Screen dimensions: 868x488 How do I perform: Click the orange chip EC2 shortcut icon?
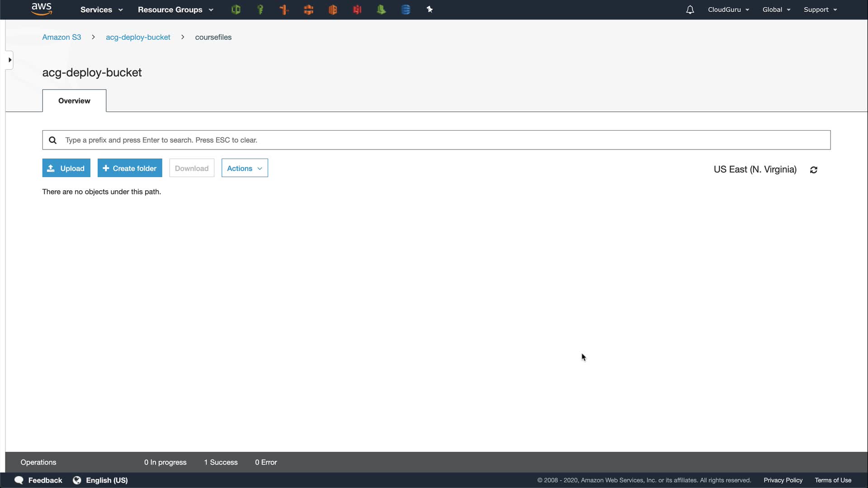308,9
